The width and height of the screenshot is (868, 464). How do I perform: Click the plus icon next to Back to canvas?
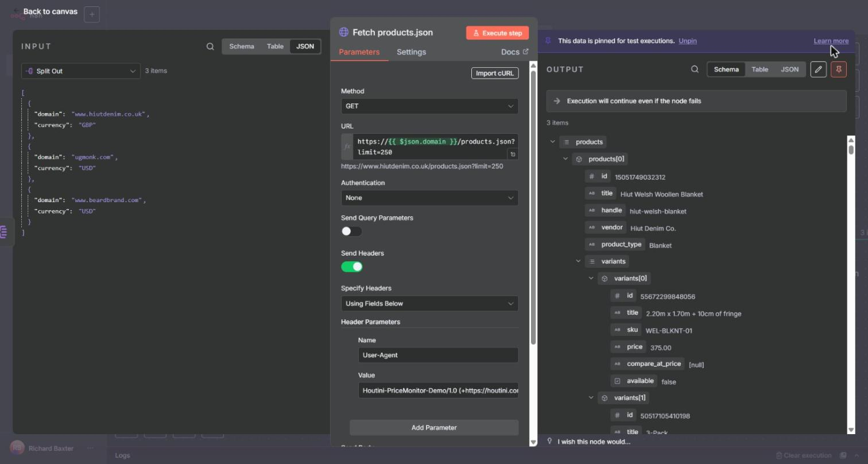click(92, 14)
